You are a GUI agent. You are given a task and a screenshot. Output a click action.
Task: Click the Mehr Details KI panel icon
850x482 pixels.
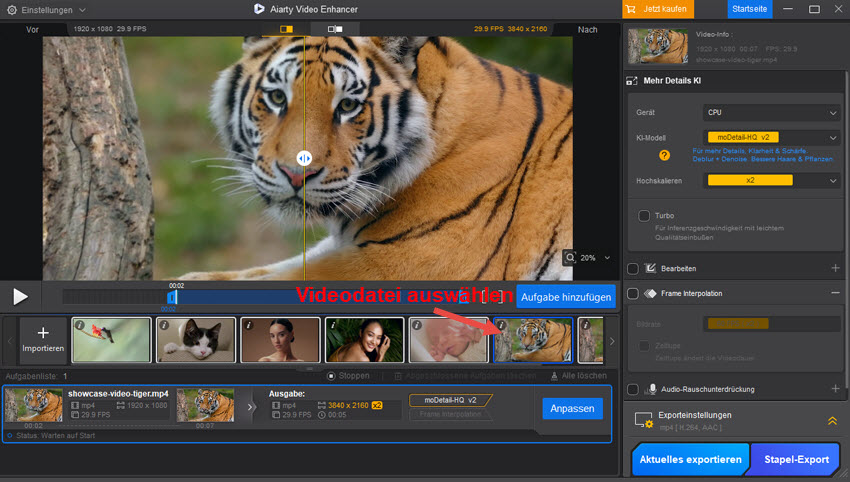[x=632, y=81]
